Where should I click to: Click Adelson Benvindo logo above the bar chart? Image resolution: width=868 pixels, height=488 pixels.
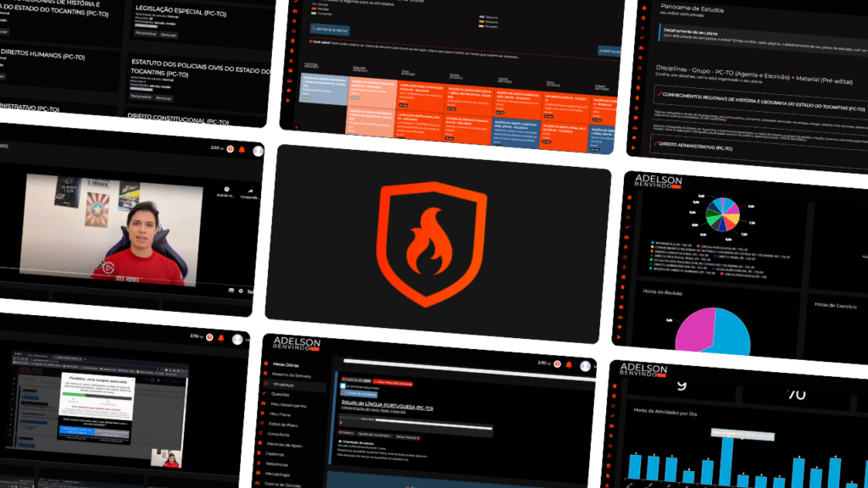[643, 369]
